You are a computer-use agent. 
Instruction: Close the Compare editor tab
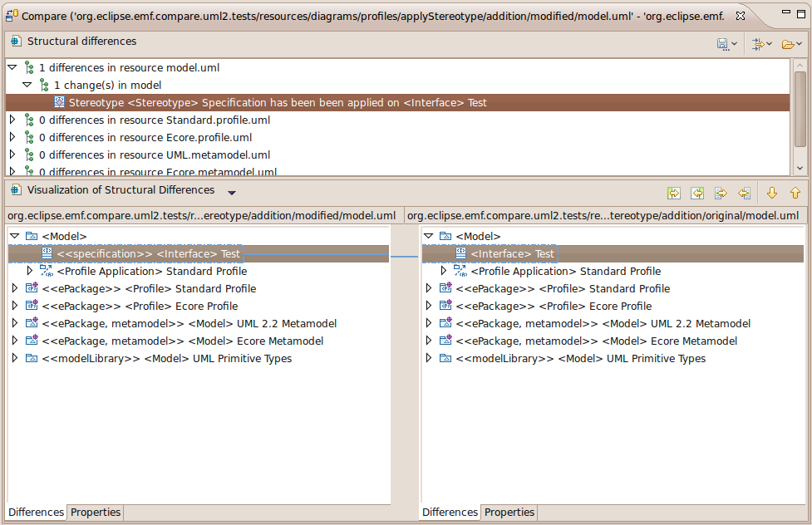[741, 16]
